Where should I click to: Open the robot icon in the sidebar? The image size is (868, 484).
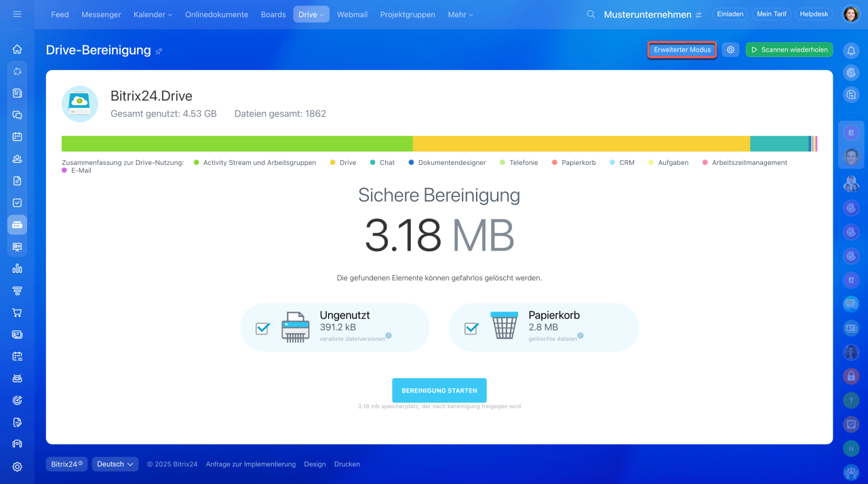click(17, 378)
